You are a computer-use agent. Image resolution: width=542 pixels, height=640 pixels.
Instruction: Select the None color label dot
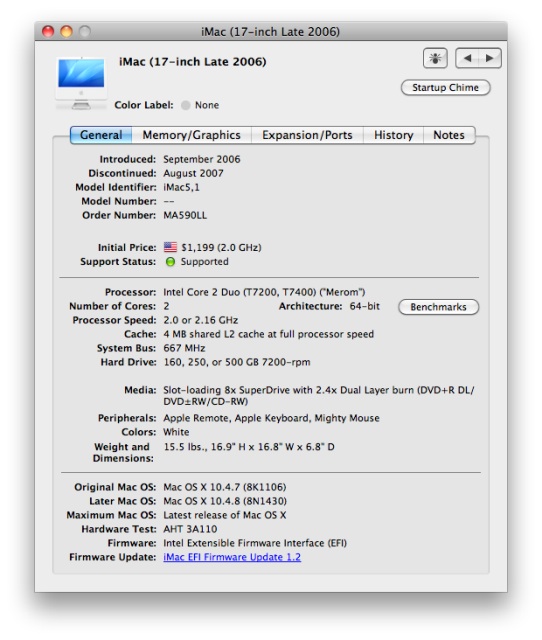(186, 105)
